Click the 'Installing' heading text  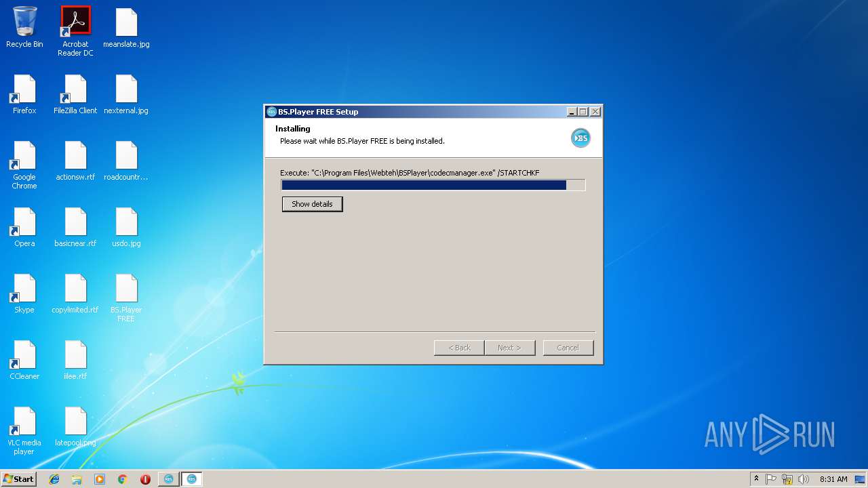coord(293,129)
